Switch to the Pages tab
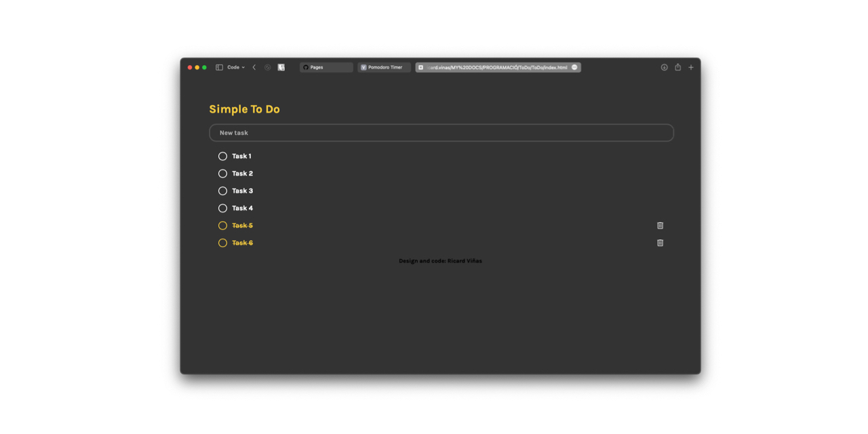The image size is (868, 434). (325, 67)
